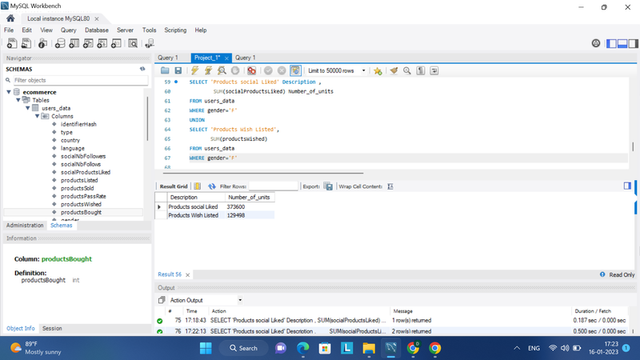Toggle auto-commit mode icon
640x360 pixels.
pos(296,71)
